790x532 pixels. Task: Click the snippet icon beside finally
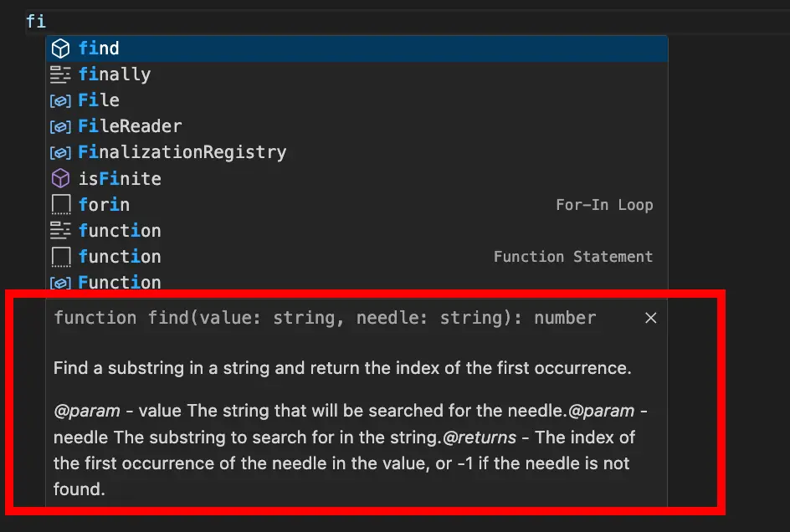coord(60,74)
